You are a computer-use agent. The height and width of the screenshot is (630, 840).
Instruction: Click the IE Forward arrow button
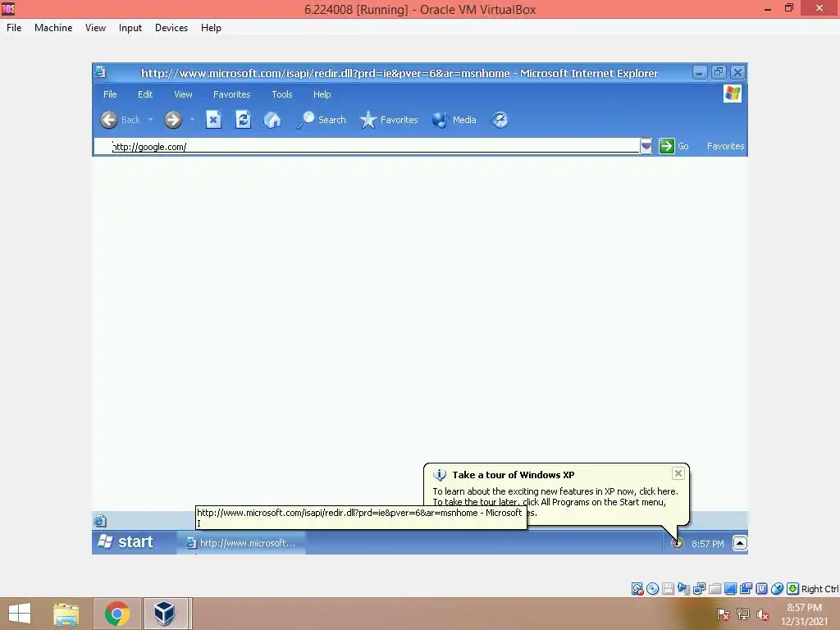tap(173, 120)
